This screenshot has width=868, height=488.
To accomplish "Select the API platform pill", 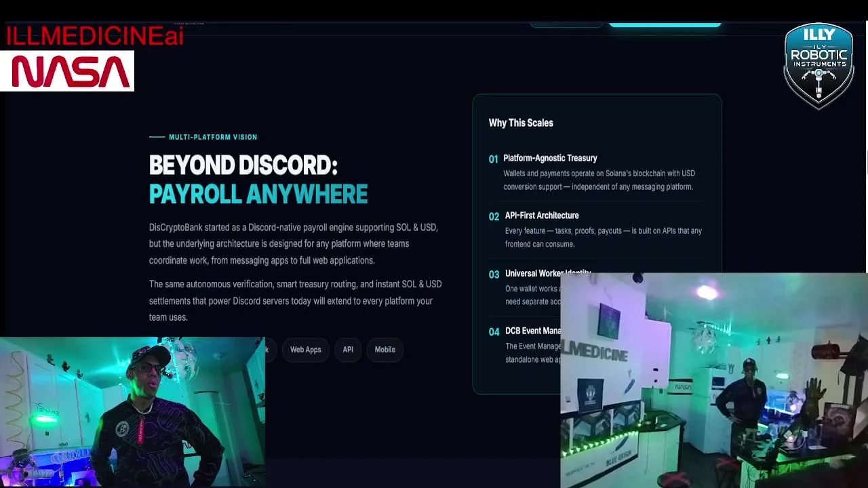I will (x=348, y=350).
